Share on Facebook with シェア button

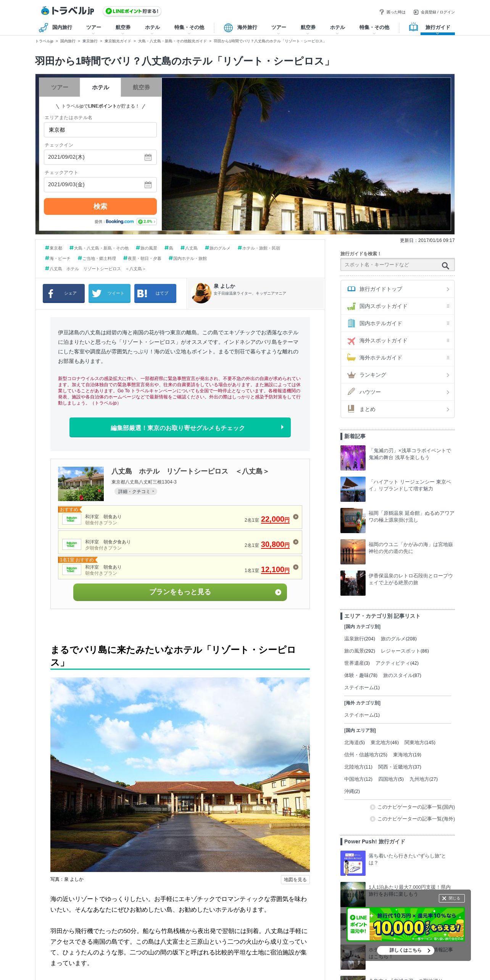[x=64, y=293]
